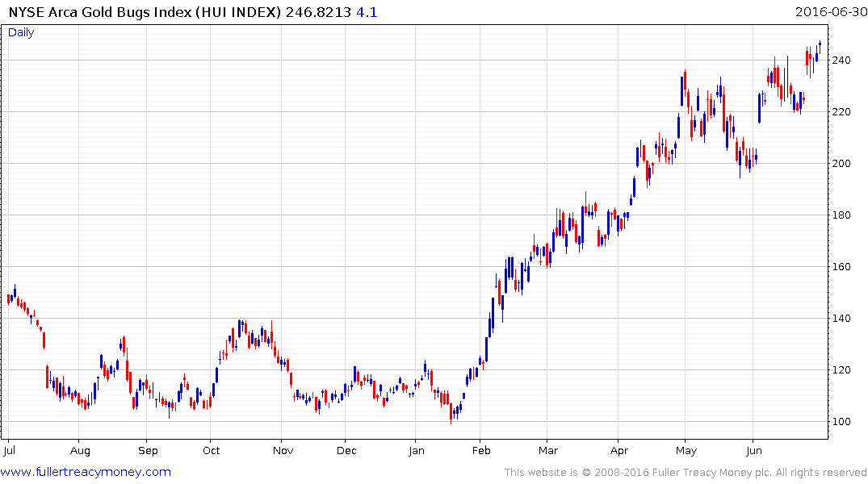Click the Sep label on x-axis
Viewport: 868px width, 484px height.
[x=148, y=450]
